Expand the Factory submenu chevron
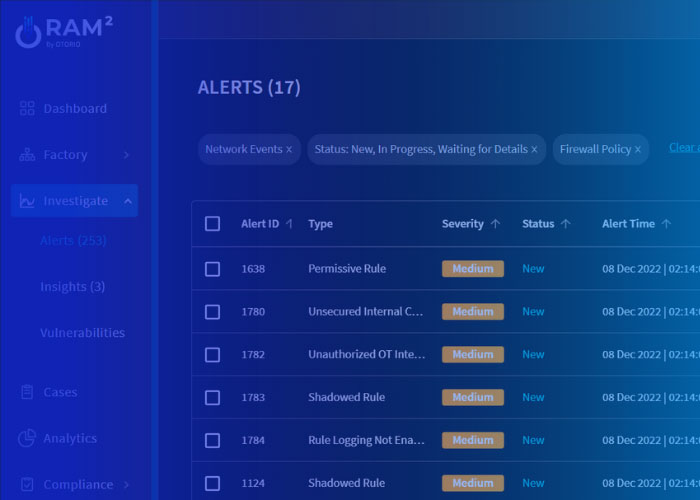The width and height of the screenshot is (700, 500). click(126, 155)
